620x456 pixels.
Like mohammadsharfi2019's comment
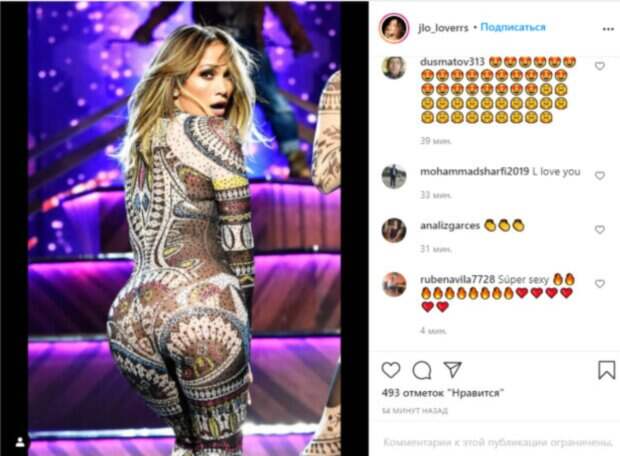click(x=600, y=176)
